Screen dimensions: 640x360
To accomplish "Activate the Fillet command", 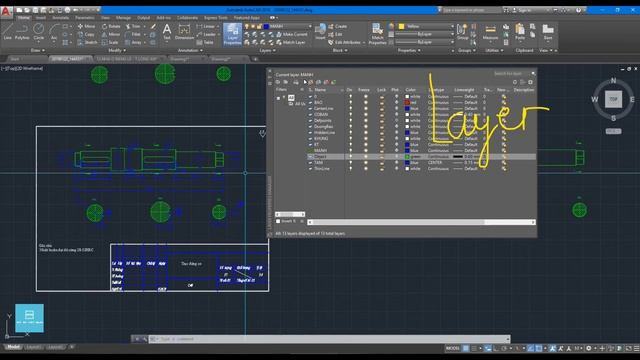I will 133,34.
